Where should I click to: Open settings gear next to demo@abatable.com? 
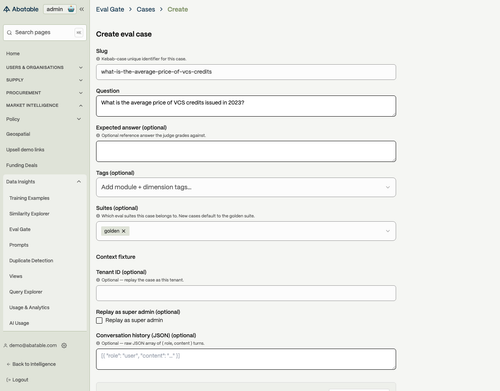pos(64,345)
